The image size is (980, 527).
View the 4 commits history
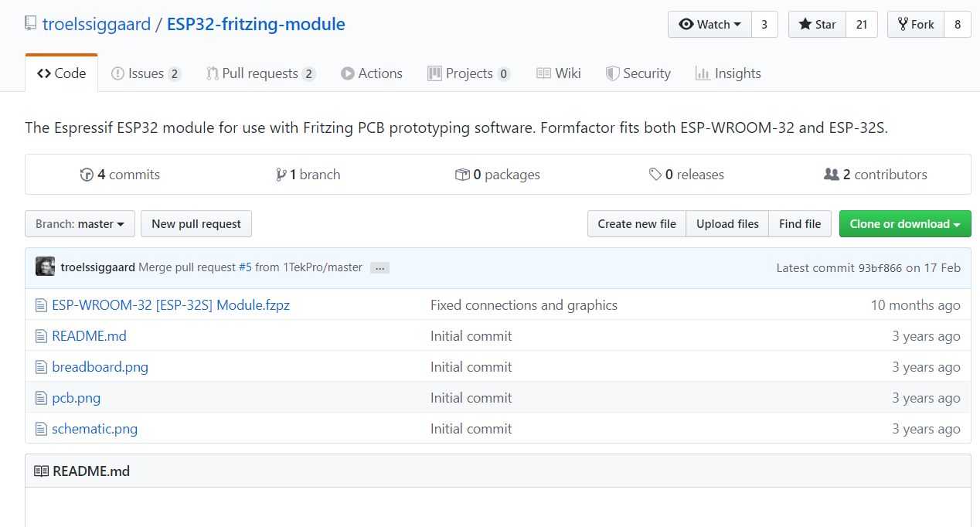click(120, 175)
